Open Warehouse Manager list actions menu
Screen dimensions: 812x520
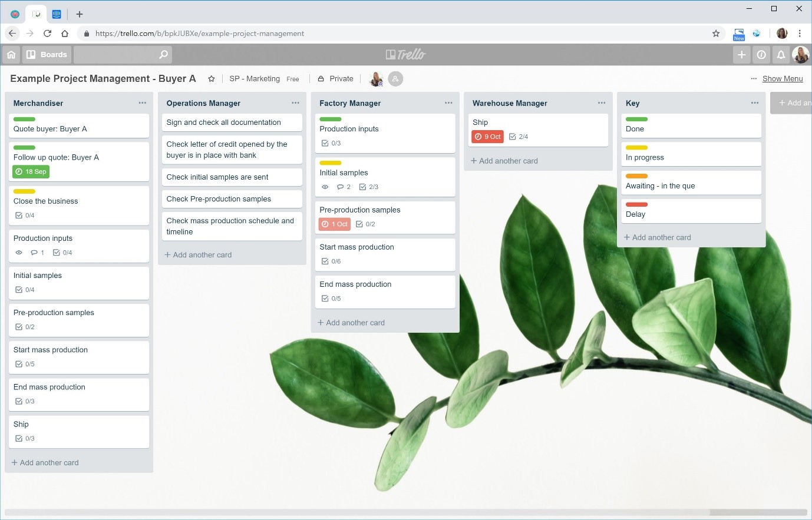click(602, 103)
